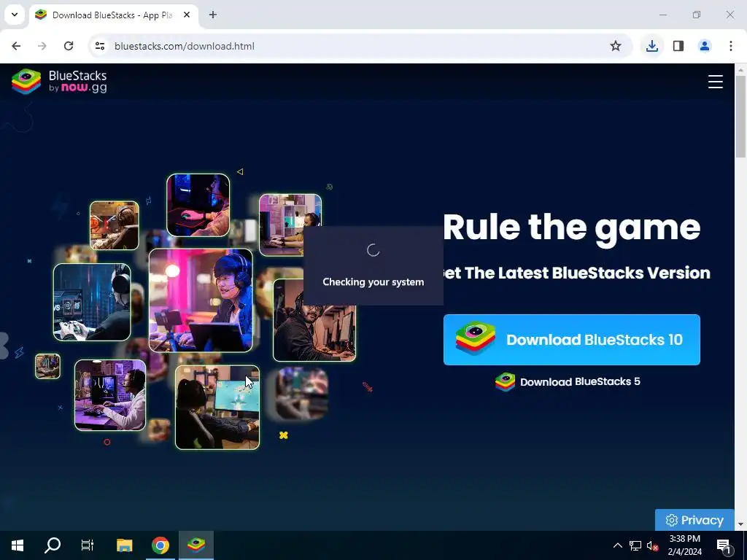Click the muted volume tray icon
Viewport: 747px width, 560px height.
click(652, 545)
